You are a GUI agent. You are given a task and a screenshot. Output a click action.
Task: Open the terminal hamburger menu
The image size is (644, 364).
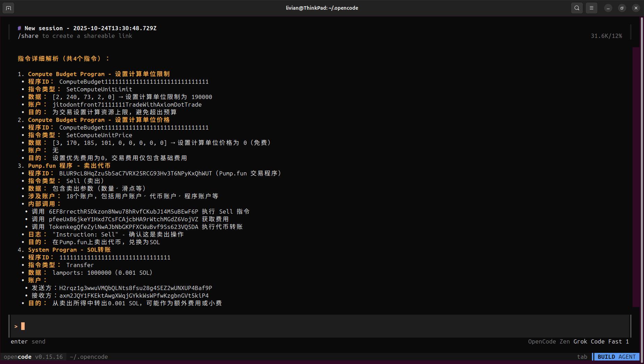click(591, 8)
